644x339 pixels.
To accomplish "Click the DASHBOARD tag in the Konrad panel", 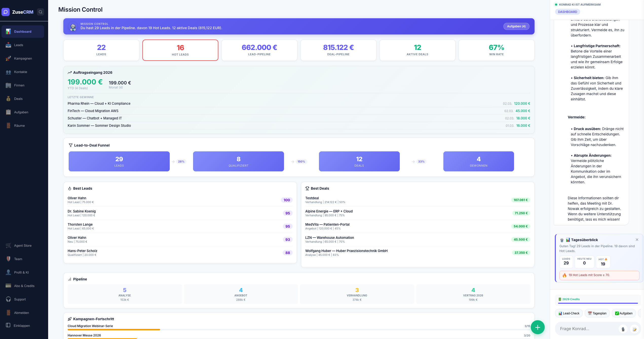I will [x=567, y=12].
